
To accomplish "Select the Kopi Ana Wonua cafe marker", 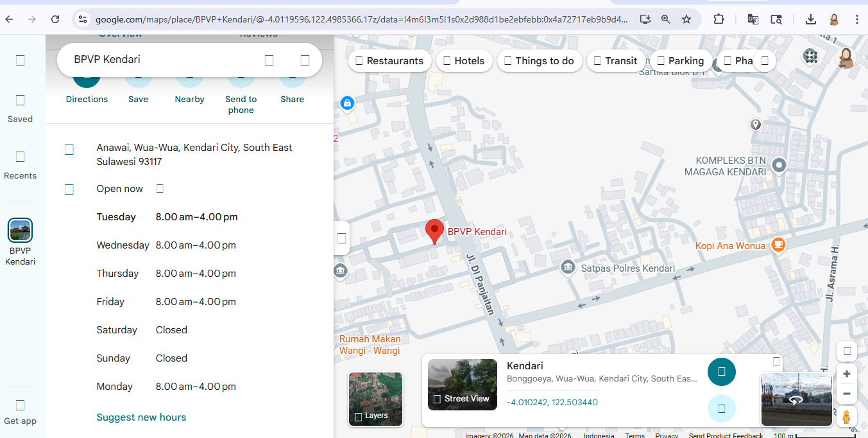I will (778, 245).
